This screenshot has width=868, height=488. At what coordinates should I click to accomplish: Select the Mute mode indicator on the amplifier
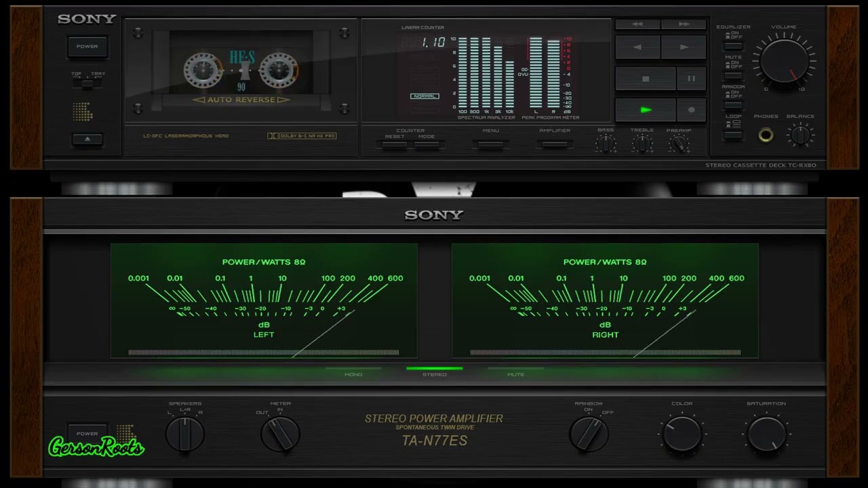[x=516, y=372]
